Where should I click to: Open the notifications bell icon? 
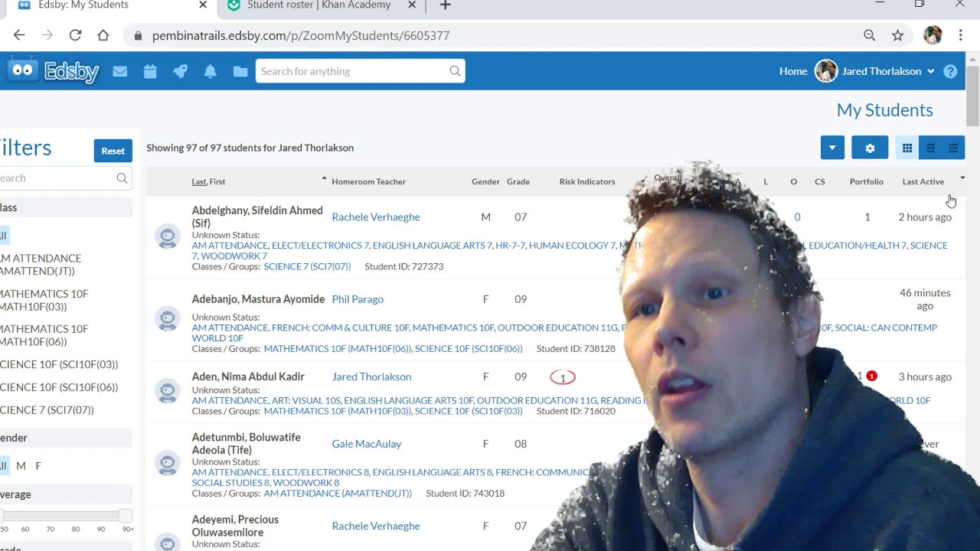click(210, 71)
